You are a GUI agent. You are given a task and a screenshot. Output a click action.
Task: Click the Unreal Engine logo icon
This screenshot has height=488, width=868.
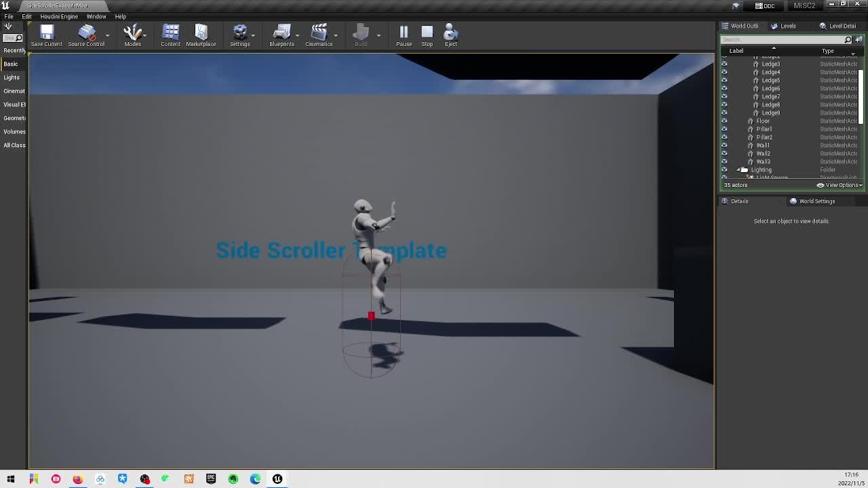5,5
